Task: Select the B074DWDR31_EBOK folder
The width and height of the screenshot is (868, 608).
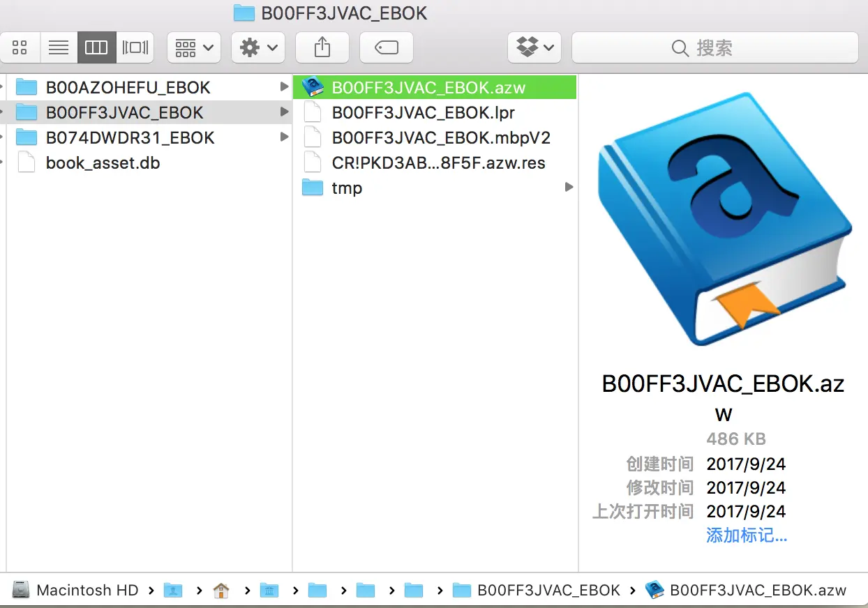Action: [x=149, y=137]
